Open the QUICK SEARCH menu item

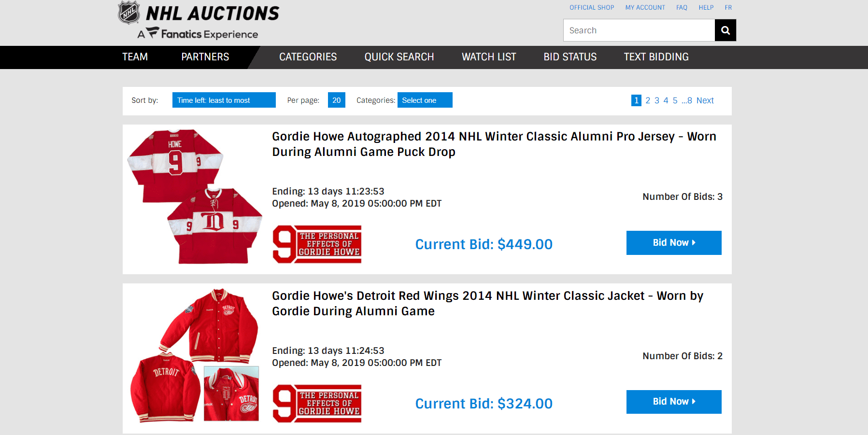point(399,57)
